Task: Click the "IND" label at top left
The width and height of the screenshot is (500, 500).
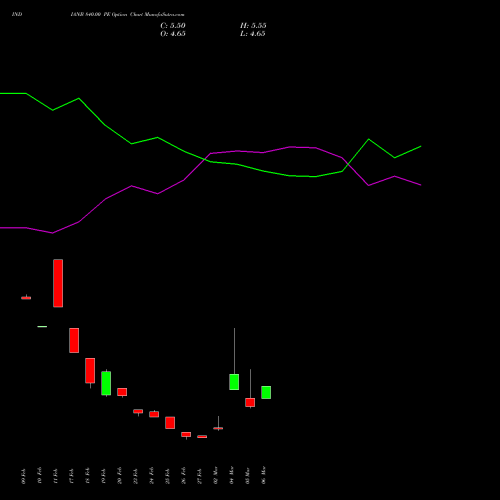Action: (17, 14)
